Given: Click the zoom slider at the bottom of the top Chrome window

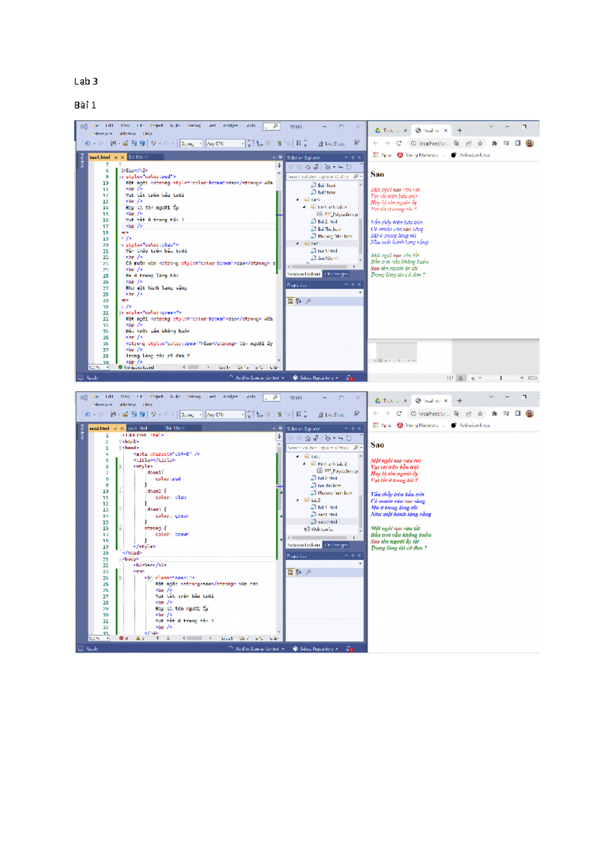Looking at the screenshot, I should [x=501, y=378].
